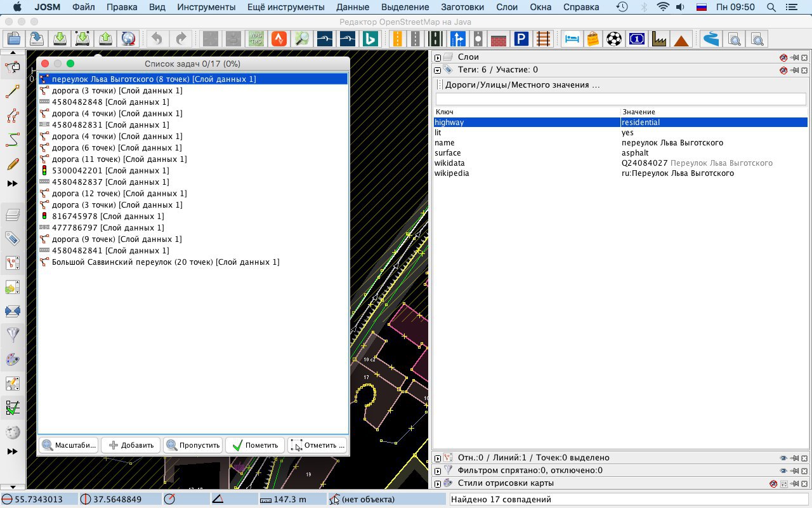This screenshot has width=812, height=508.
Task: Open the Справка menu
Action: [x=580, y=7]
